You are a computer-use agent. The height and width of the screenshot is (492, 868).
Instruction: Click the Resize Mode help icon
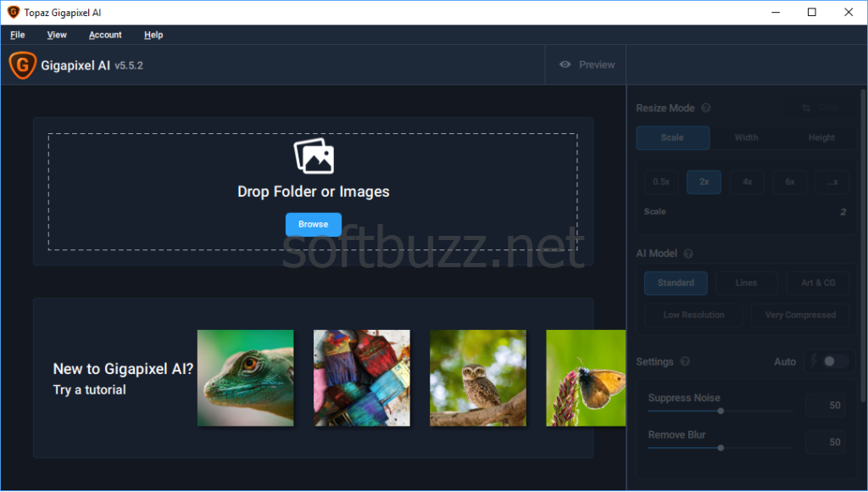pos(706,108)
